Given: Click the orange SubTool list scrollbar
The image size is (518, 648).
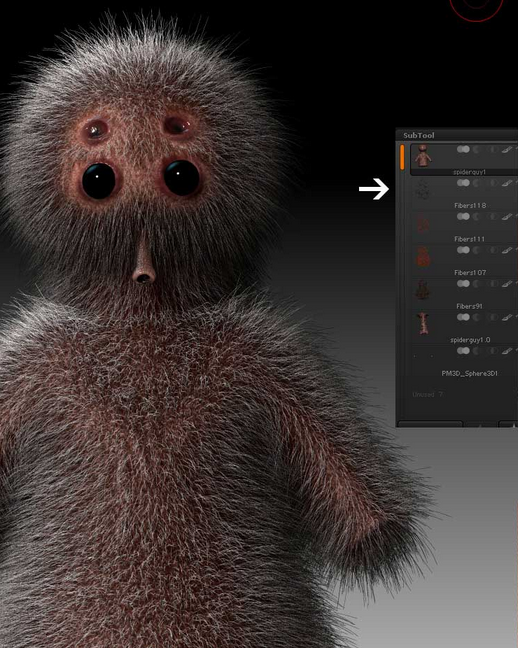Looking at the screenshot, I should [402, 157].
